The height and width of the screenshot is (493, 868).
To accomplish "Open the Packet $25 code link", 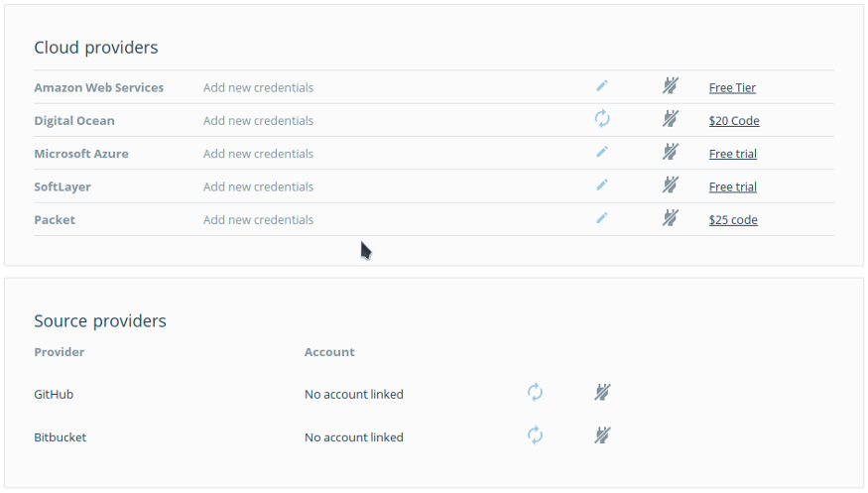I will pos(733,220).
